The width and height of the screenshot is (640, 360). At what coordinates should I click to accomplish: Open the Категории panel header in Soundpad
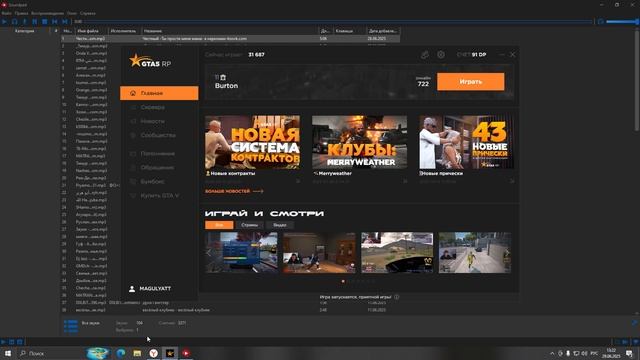24,31
